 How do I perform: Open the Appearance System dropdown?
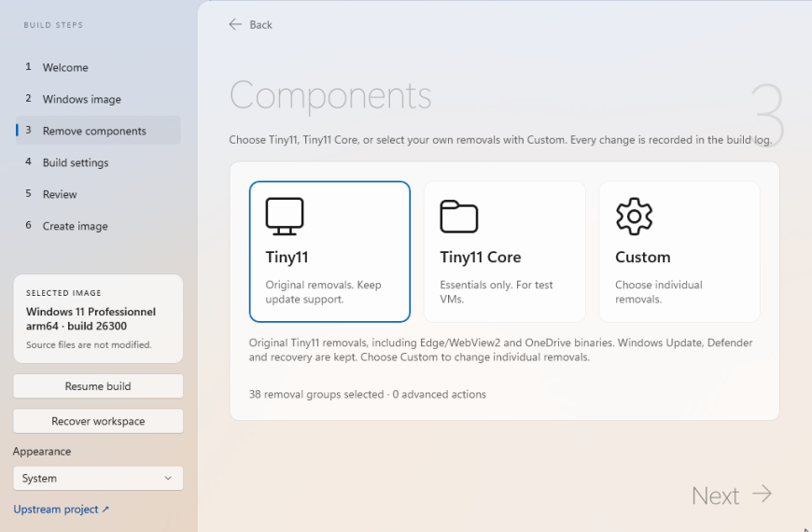[x=98, y=478]
